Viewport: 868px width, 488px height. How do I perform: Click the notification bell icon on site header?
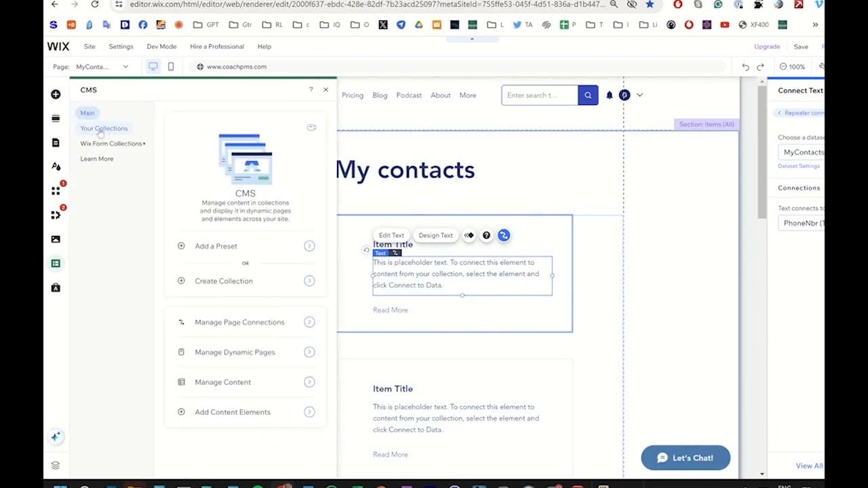[x=609, y=96]
